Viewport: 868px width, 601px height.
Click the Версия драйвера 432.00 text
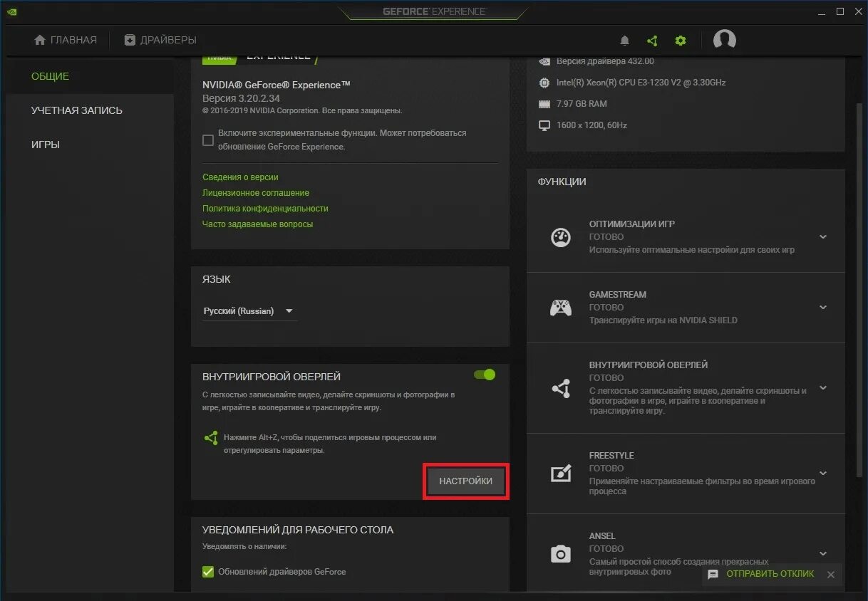point(605,61)
